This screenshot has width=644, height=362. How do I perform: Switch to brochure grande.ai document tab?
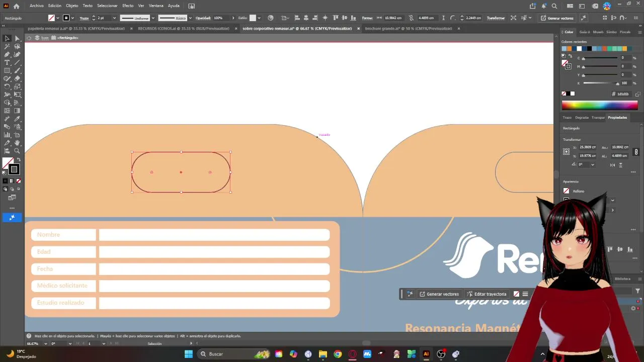(x=409, y=29)
